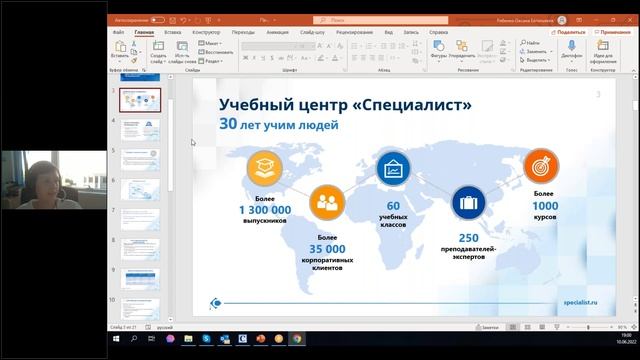Click the design ideas icon
Screen dimensions: 640x360
click(603, 45)
